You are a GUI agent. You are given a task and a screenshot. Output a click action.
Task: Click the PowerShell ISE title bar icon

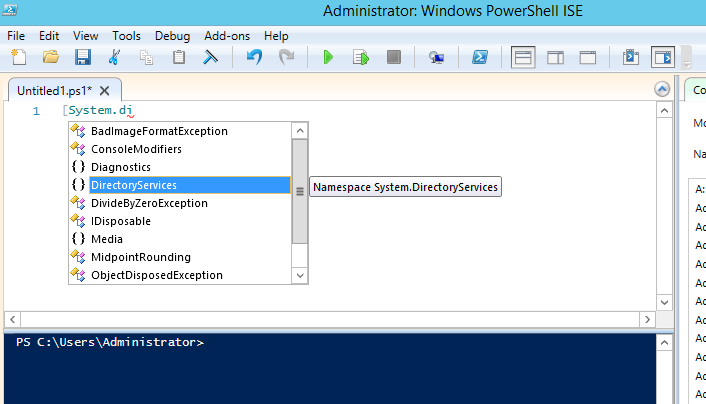[x=9, y=10]
